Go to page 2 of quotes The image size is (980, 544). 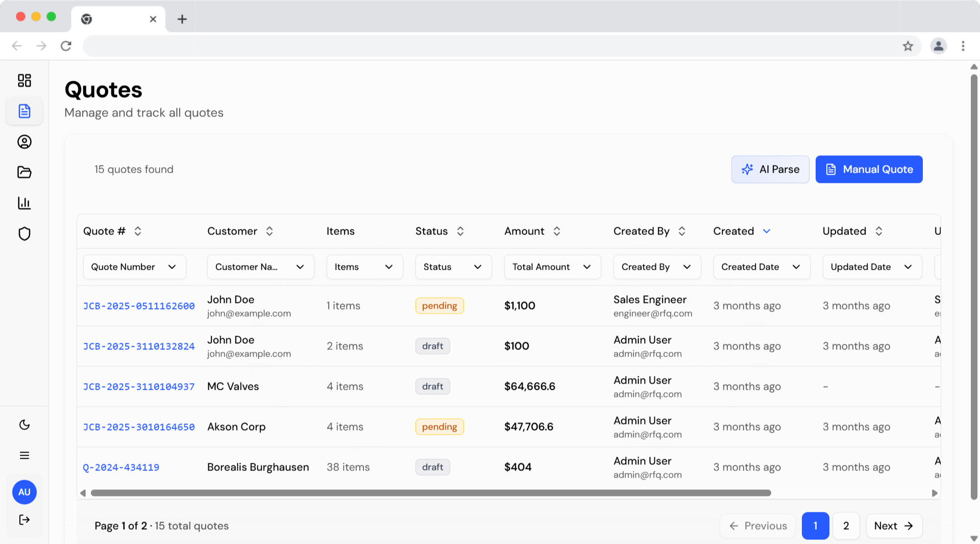point(846,526)
